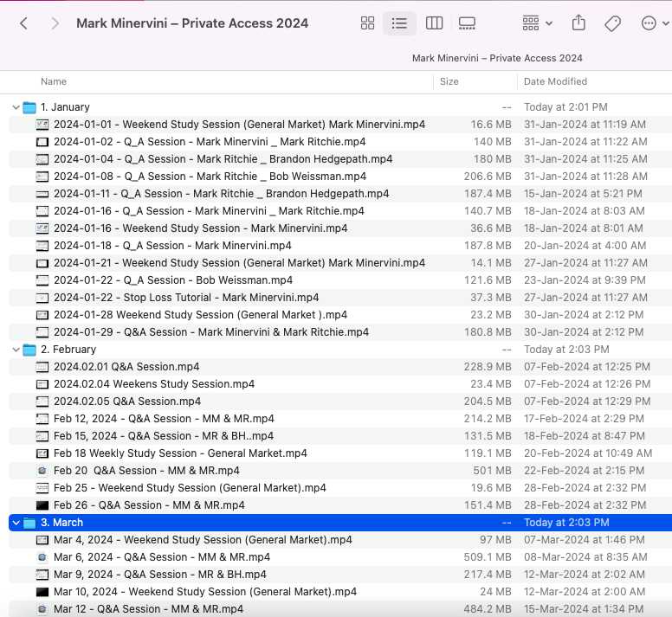Screen dimensions: 672x617
Task: Sort by the Name column header
Action: click(54, 81)
